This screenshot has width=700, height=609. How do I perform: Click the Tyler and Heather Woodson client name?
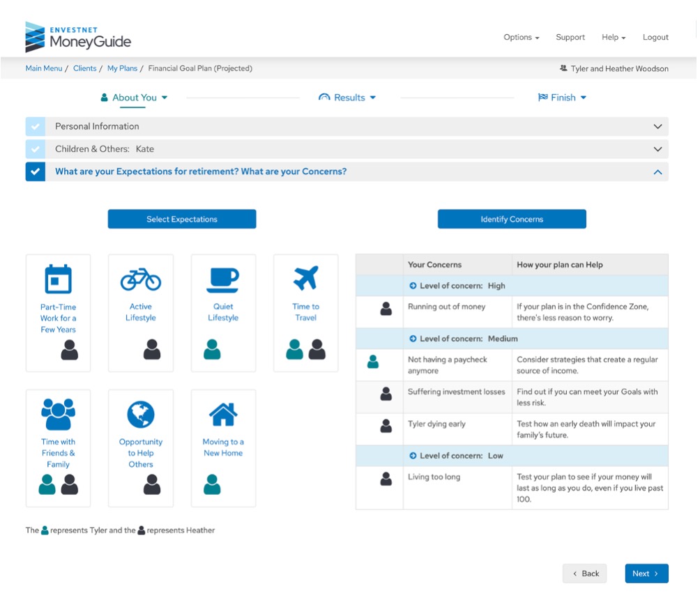[x=620, y=69]
